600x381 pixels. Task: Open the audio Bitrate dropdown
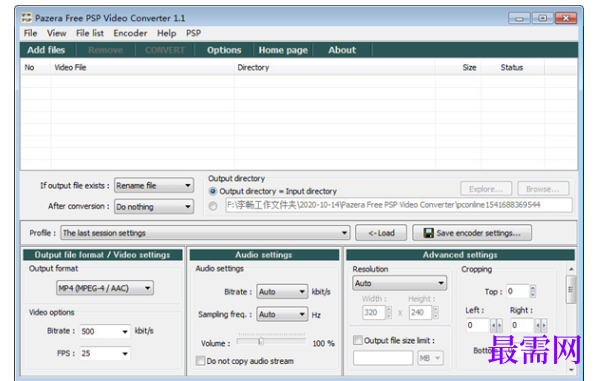[x=282, y=292]
